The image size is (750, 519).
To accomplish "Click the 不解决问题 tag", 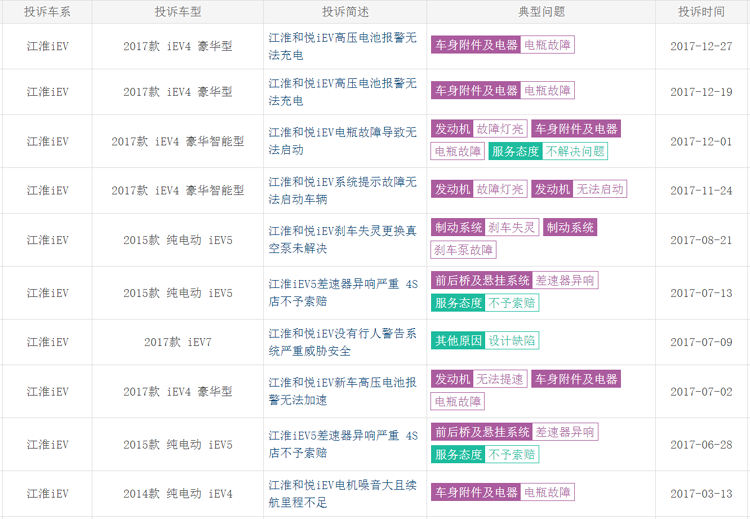I will tap(575, 151).
